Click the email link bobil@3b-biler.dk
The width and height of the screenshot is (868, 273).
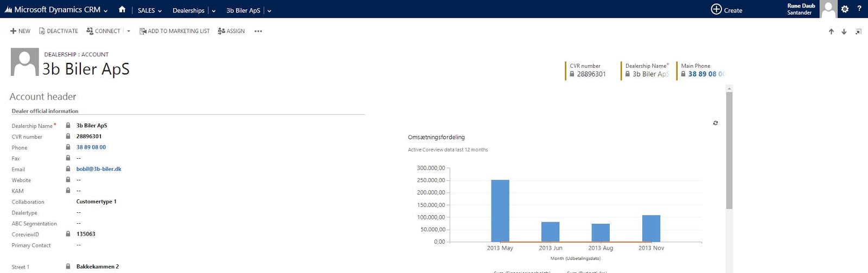coord(99,169)
